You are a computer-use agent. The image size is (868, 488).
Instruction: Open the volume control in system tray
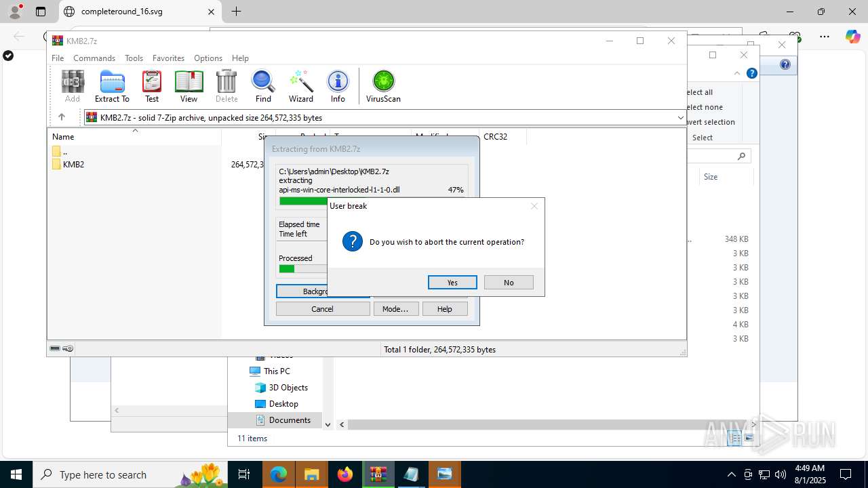click(x=781, y=474)
